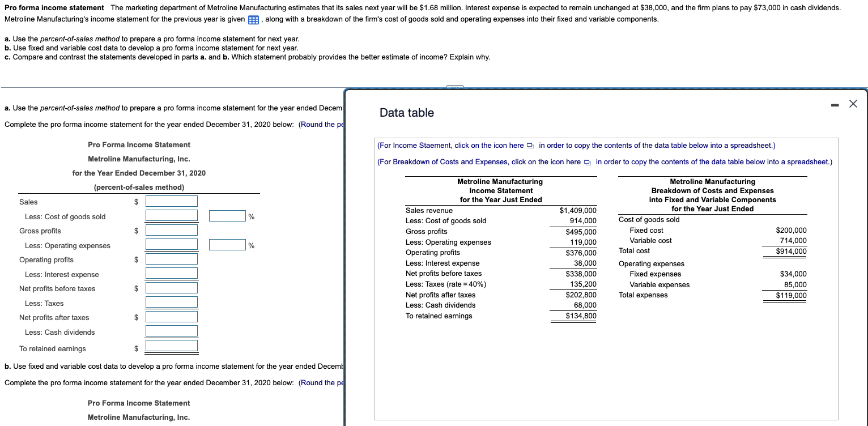
Task: Click the Operating expenses input field
Action: coord(171,244)
